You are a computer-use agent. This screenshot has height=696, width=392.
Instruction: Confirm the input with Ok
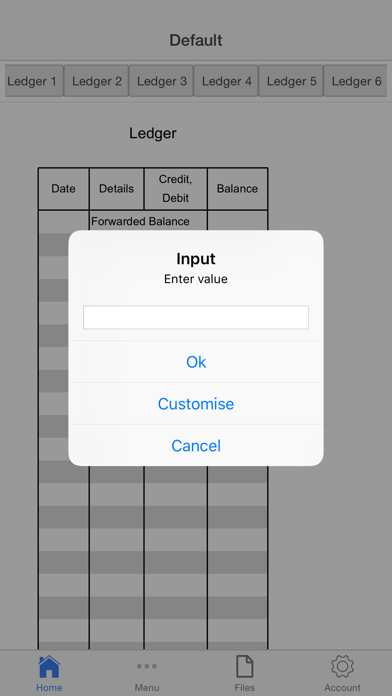(196, 362)
